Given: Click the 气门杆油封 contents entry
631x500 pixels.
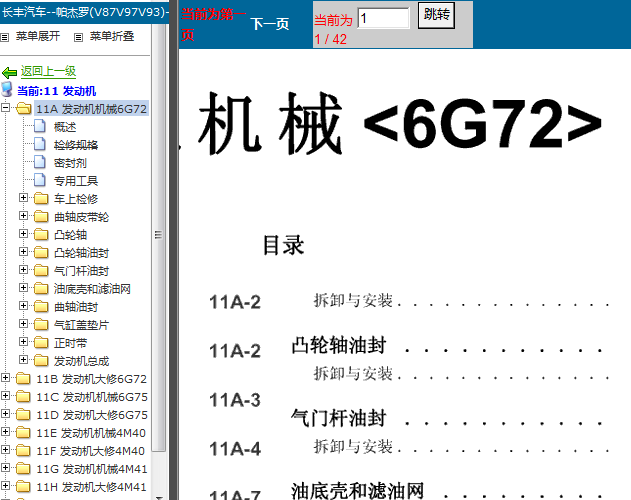Looking at the screenshot, I should 338,418.
